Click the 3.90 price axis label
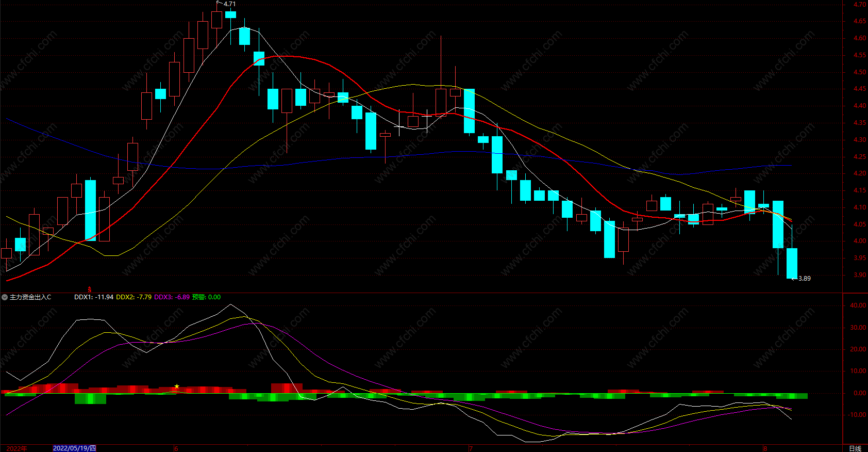868x452 pixels. [x=859, y=275]
